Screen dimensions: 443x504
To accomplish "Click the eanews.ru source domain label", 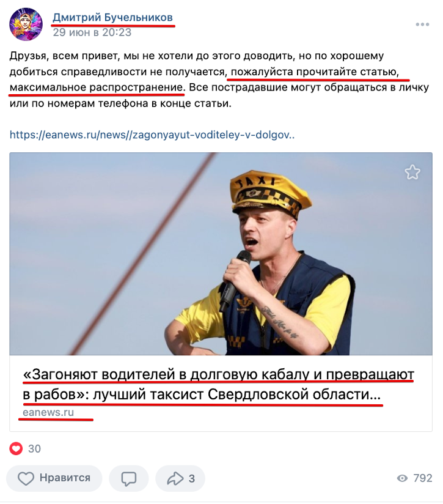I will 48,412.
